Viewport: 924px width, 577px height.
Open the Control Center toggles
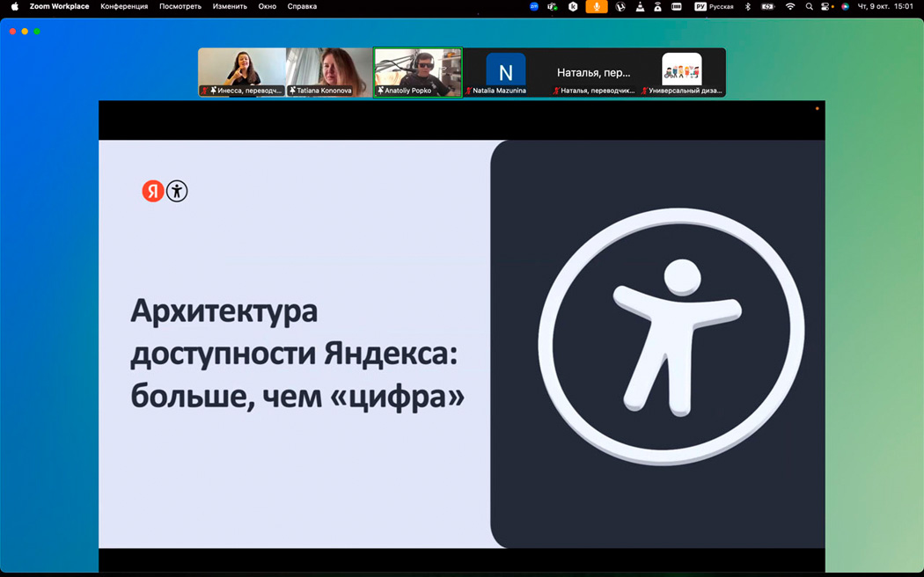826,6
